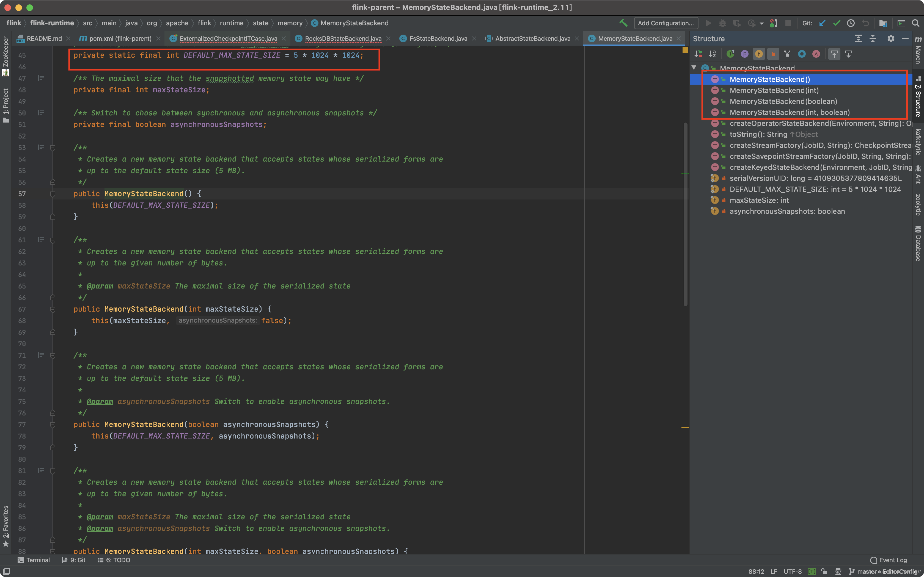Select MemoryStateBackend(int, boolean) in Structure
Screen dimensions: 924x577
[x=789, y=113]
